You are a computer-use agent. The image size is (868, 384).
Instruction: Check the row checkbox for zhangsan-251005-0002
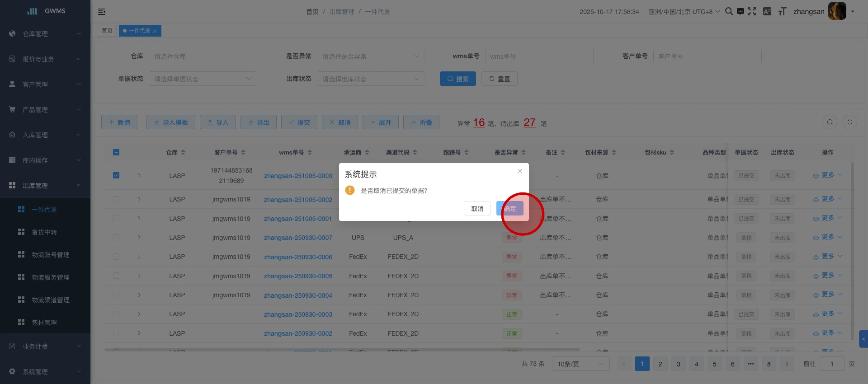point(116,199)
